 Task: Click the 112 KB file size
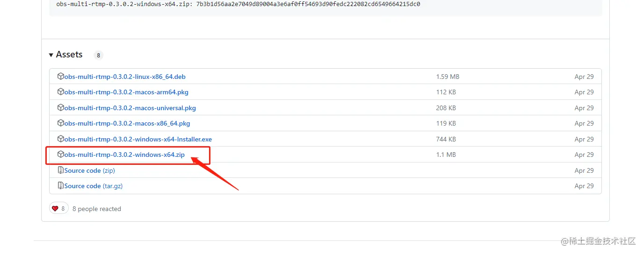(446, 92)
